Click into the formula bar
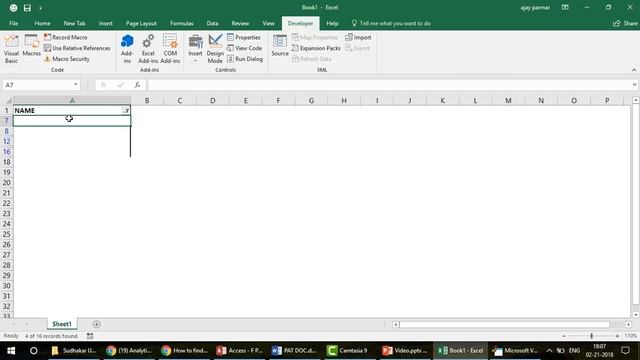Viewport: 640px width, 360px height. point(389,84)
